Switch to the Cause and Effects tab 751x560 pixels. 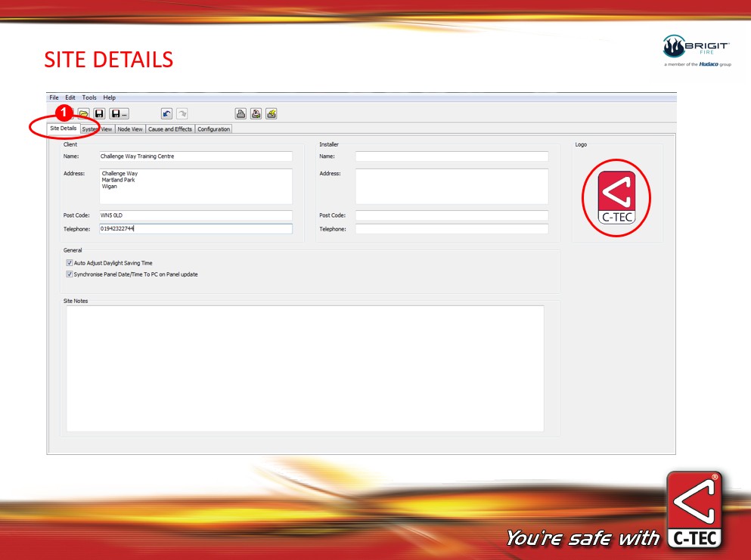click(x=170, y=129)
